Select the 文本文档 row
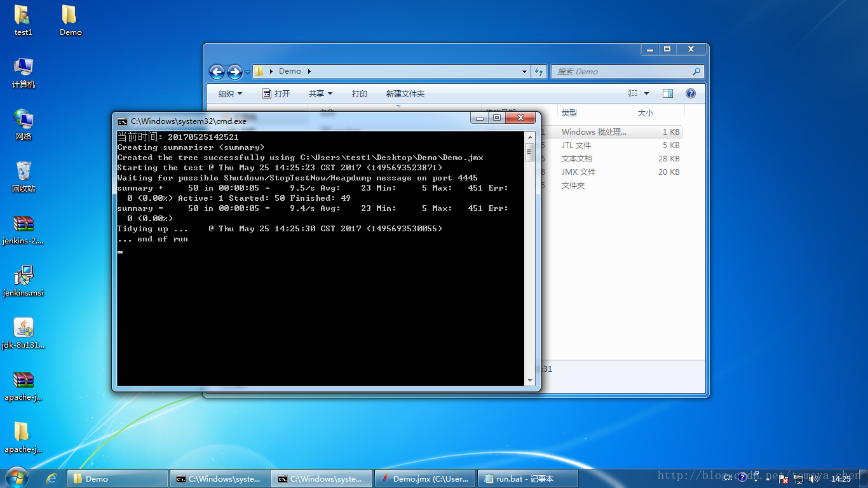Image resolution: width=868 pixels, height=488 pixels. (x=612, y=159)
